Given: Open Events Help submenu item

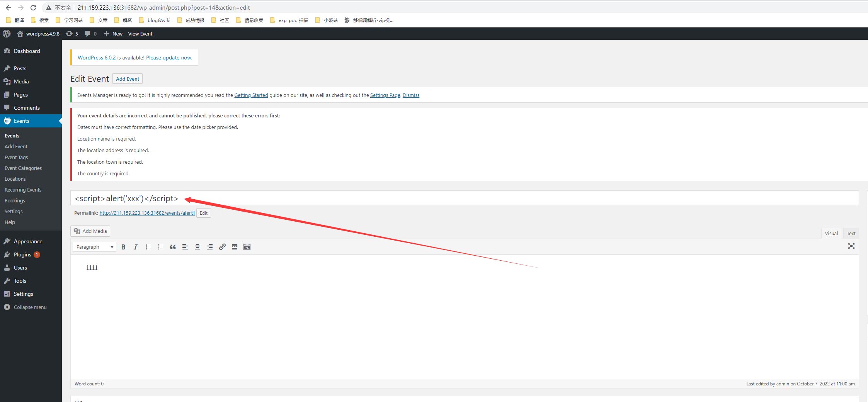Looking at the screenshot, I should [x=10, y=222].
